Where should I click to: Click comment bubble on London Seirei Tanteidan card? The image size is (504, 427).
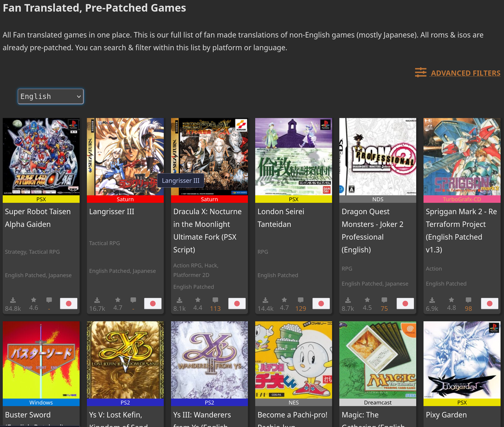[x=301, y=300]
